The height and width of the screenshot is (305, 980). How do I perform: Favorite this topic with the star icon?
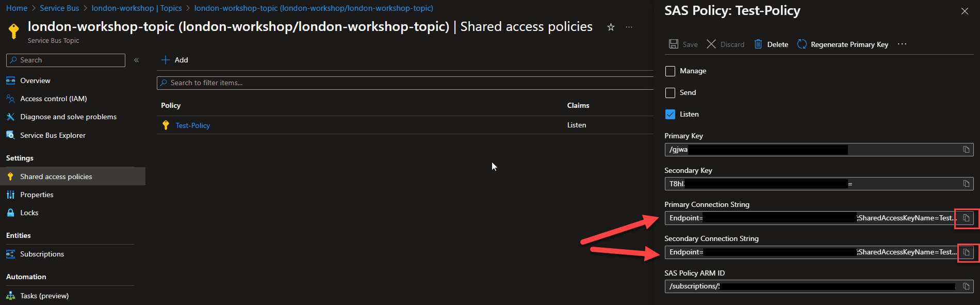tap(611, 27)
